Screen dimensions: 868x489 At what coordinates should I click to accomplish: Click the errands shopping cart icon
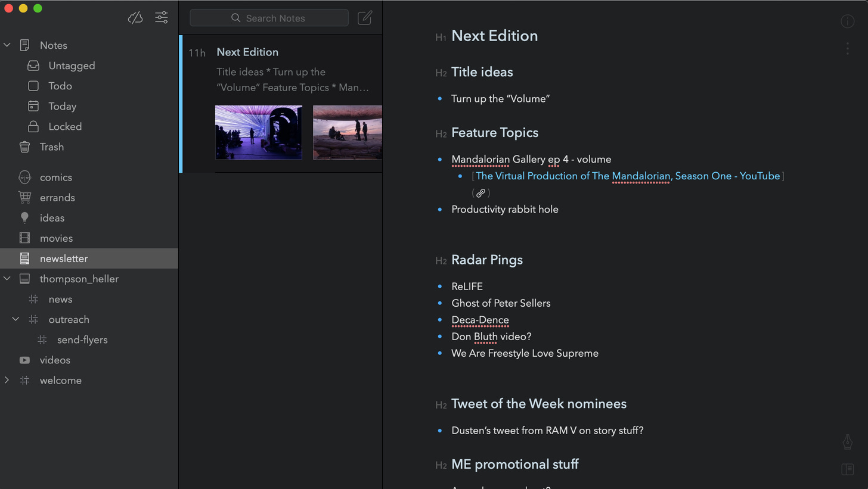click(x=24, y=197)
